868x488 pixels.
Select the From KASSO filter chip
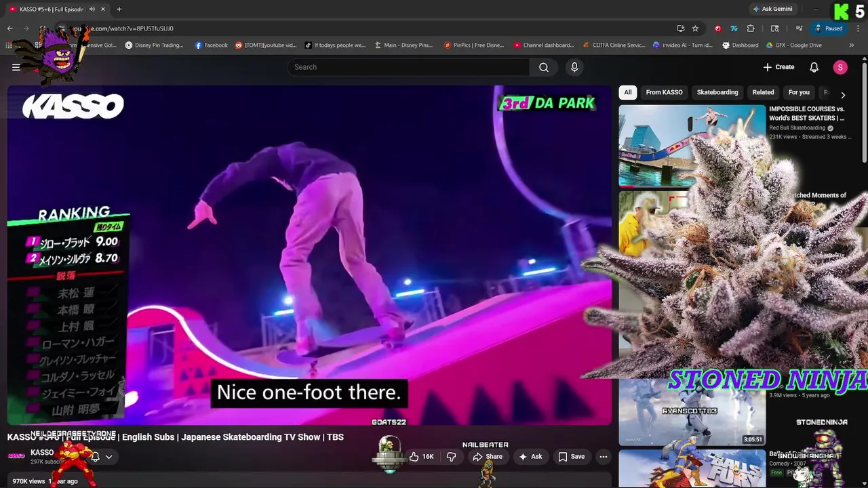(664, 92)
